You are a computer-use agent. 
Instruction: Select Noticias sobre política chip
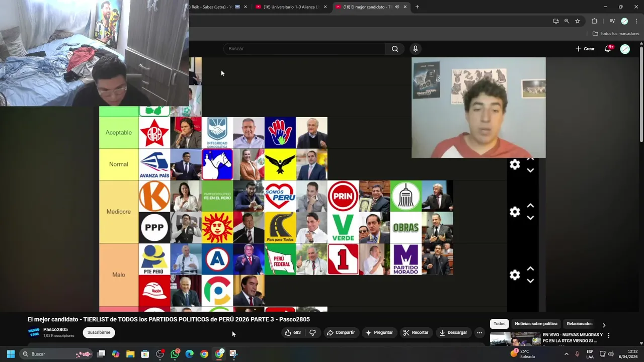[536, 324]
